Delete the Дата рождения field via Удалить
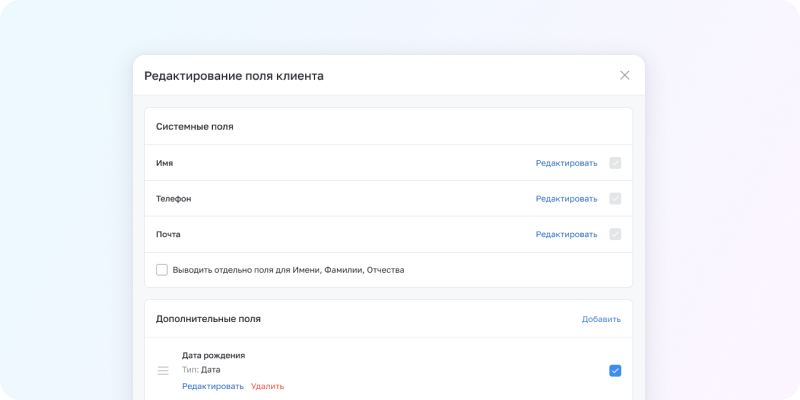This screenshot has width=800, height=400. pos(267,386)
